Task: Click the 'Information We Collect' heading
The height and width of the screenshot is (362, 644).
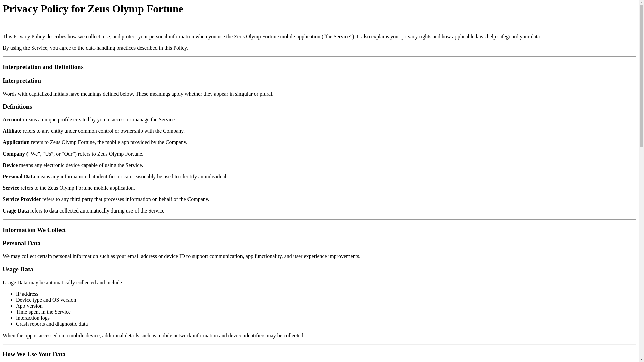Action: pyautogui.click(x=34, y=230)
